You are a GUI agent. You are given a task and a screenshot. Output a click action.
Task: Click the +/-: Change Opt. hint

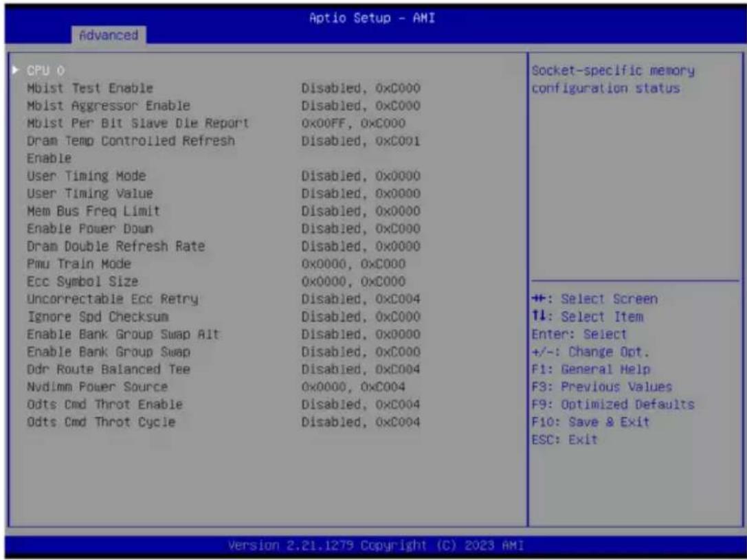590,352
